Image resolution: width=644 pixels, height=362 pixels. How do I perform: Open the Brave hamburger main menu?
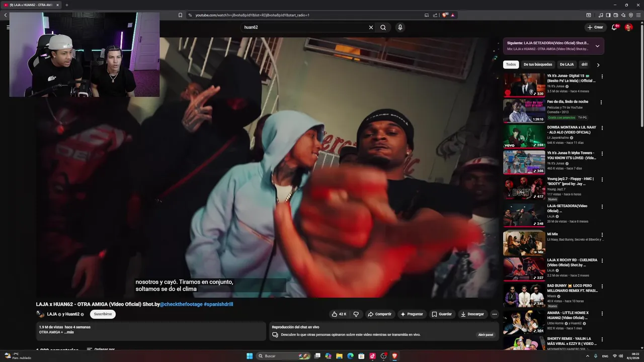click(x=638, y=15)
